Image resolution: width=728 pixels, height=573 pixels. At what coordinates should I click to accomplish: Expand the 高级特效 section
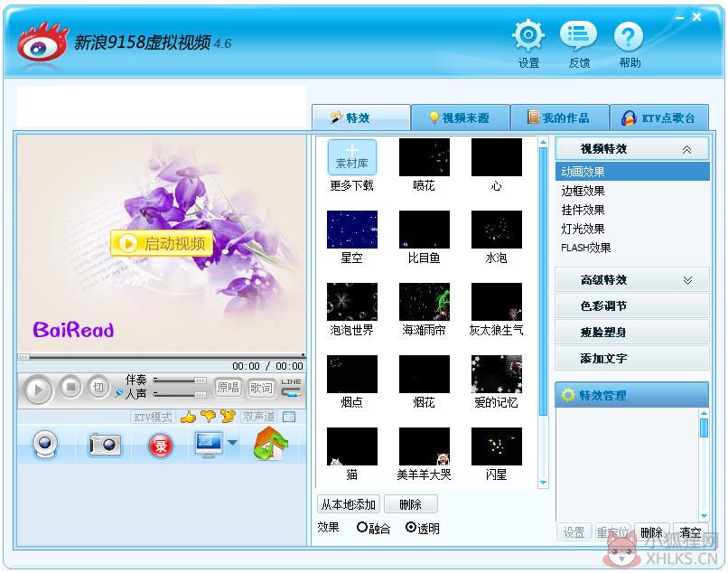(x=632, y=280)
